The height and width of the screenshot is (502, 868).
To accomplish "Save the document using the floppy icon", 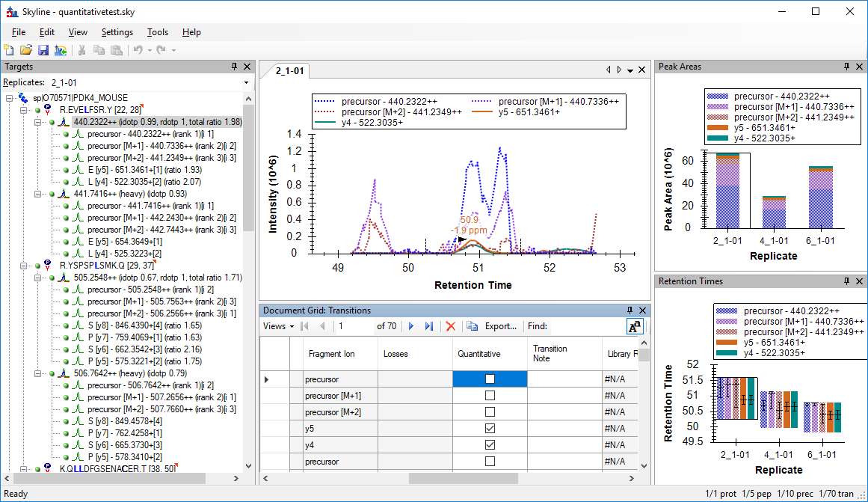I will point(43,50).
